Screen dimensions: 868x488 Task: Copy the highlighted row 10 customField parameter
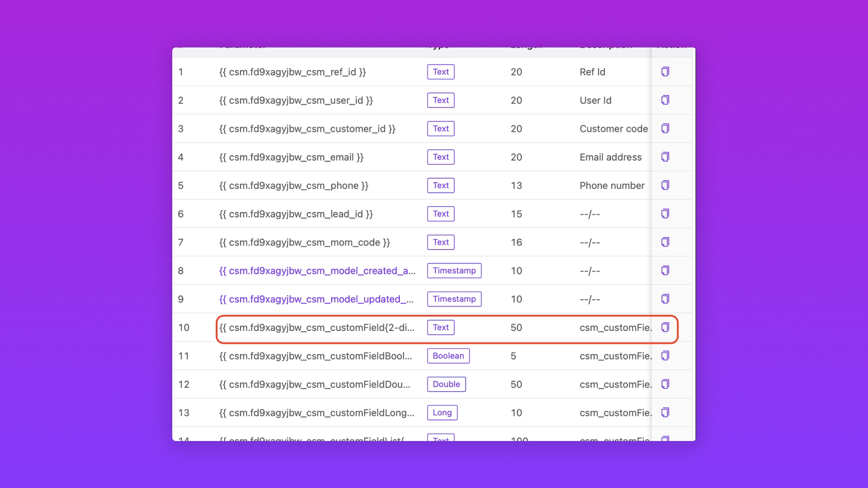(665, 328)
